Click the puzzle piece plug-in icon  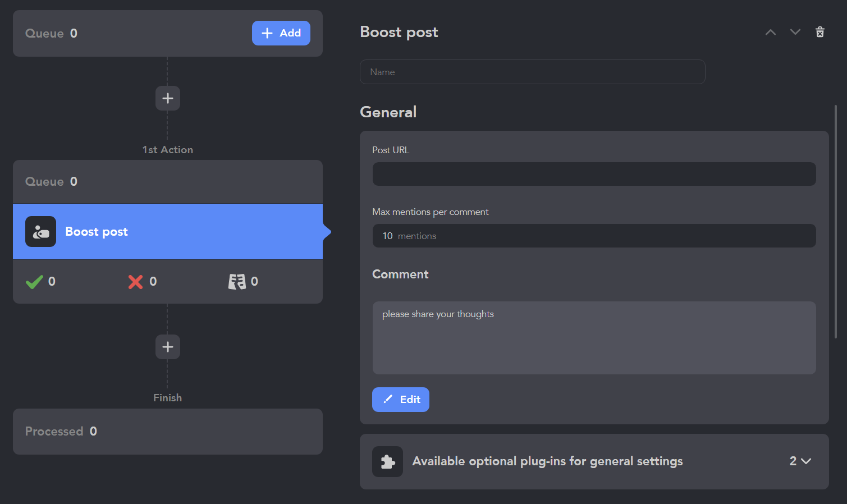point(387,461)
